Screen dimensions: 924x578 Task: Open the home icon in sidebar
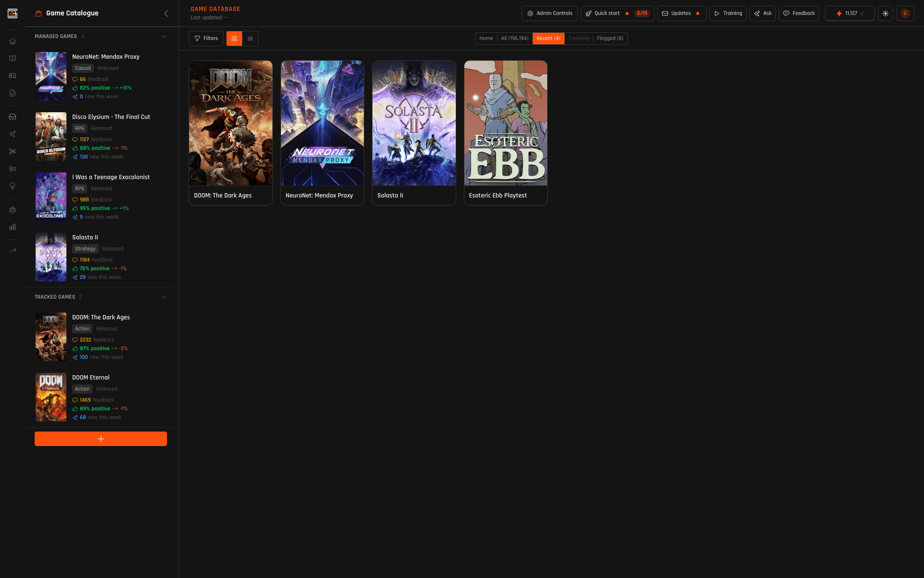tap(13, 41)
